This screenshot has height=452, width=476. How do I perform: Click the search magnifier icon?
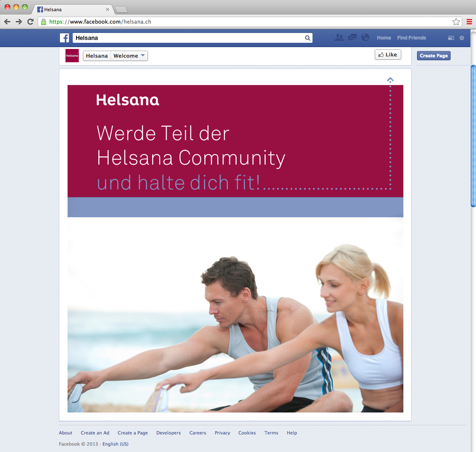308,38
